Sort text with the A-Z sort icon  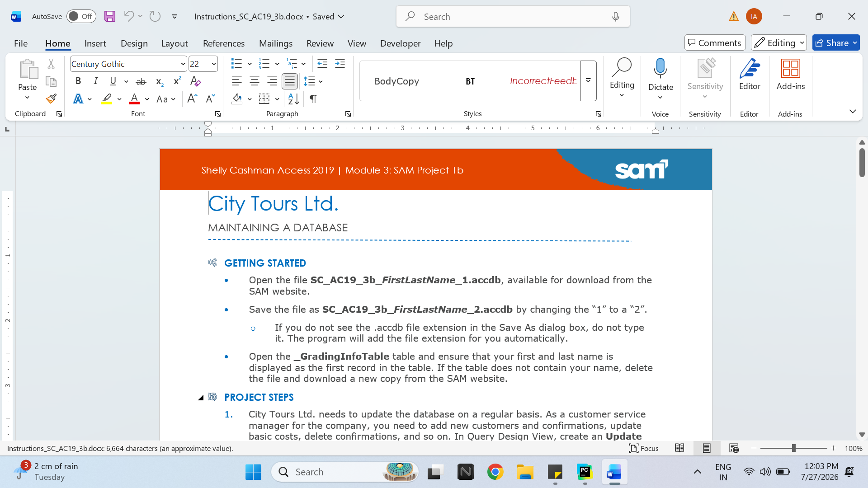coord(293,99)
